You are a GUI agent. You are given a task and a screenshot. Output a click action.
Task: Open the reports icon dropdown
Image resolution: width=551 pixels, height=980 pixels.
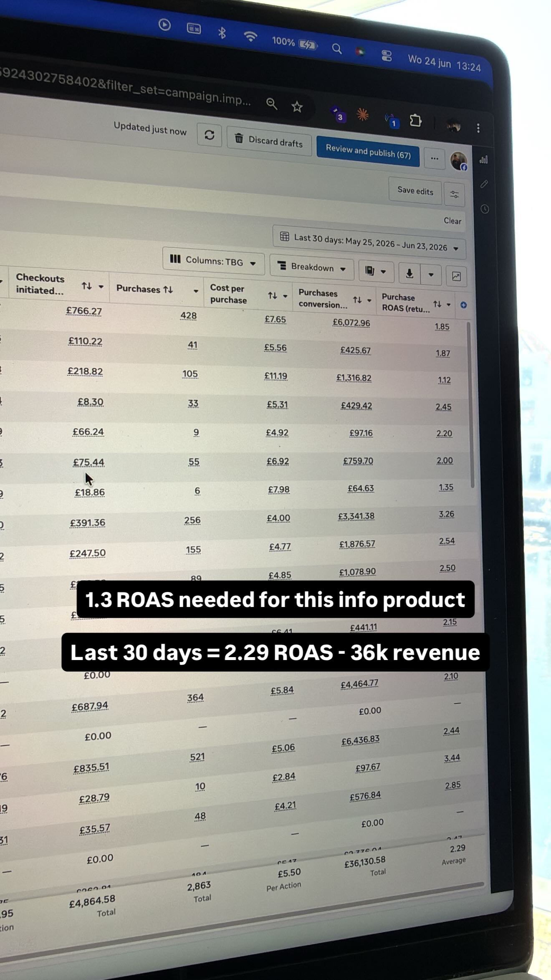coord(376,272)
